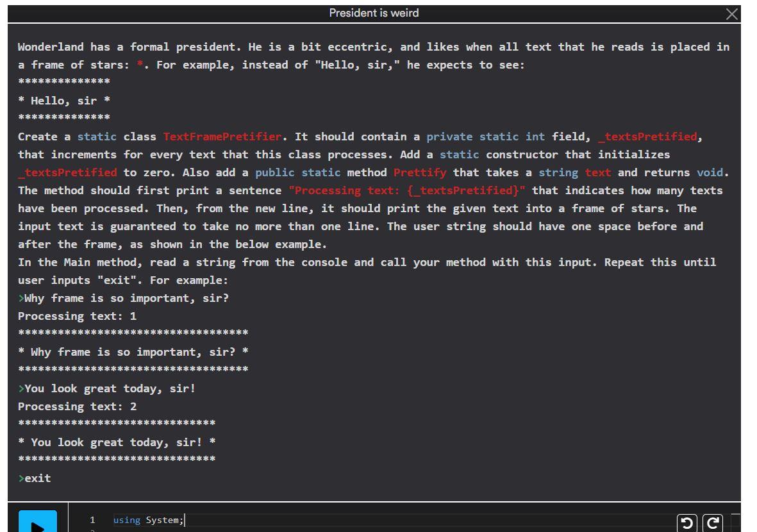This screenshot has height=532, width=757.
Task: Click line number 1 in the editor
Action: click(93, 520)
